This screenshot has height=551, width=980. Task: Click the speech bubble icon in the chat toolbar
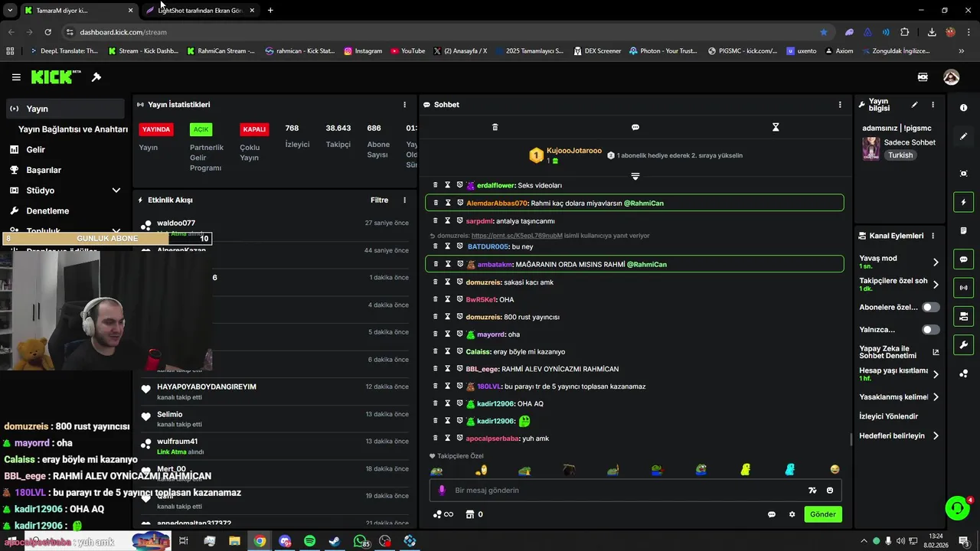coord(635,127)
